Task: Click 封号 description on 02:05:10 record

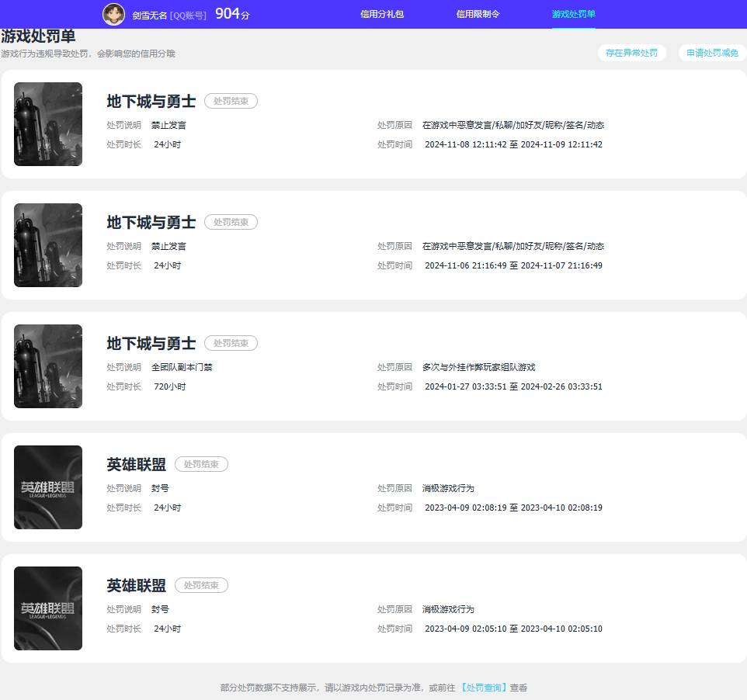Action: [x=160, y=609]
